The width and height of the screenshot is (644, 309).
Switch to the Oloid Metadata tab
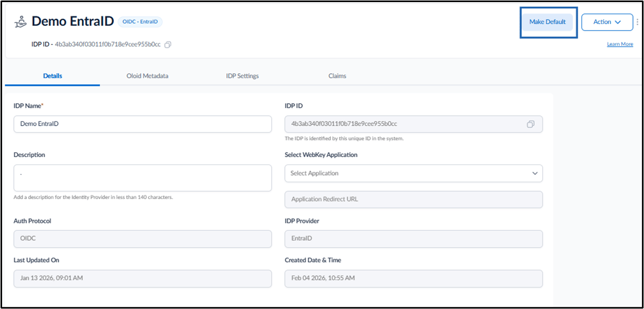[x=147, y=76]
